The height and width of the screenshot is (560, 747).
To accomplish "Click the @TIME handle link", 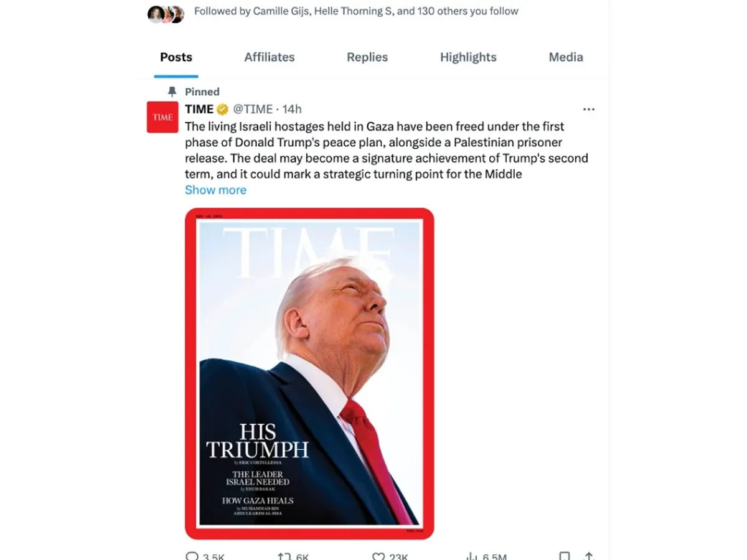I will pyautogui.click(x=253, y=110).
